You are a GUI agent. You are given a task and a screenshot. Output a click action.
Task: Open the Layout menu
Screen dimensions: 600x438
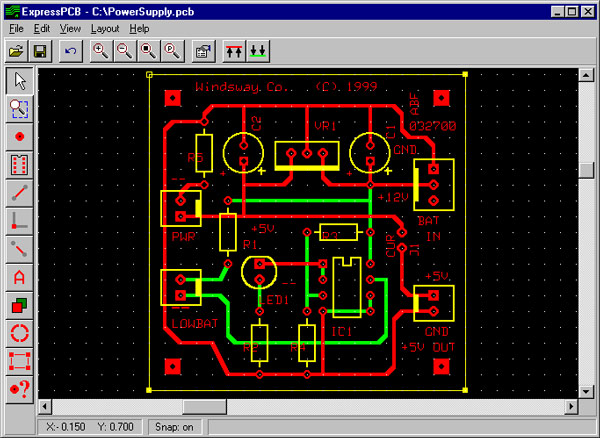pos(104,29)
